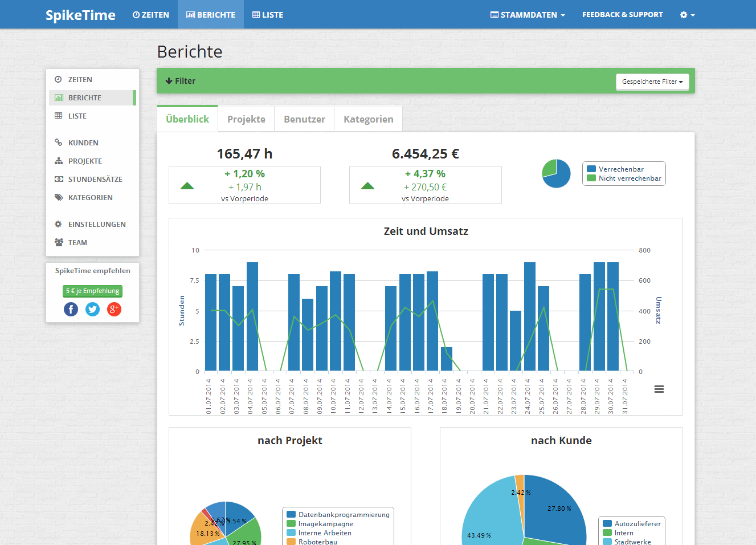756x545 pixels.
Task: Open BERICHTE in the top navigation bar
Action: click(x=211, y=15)
